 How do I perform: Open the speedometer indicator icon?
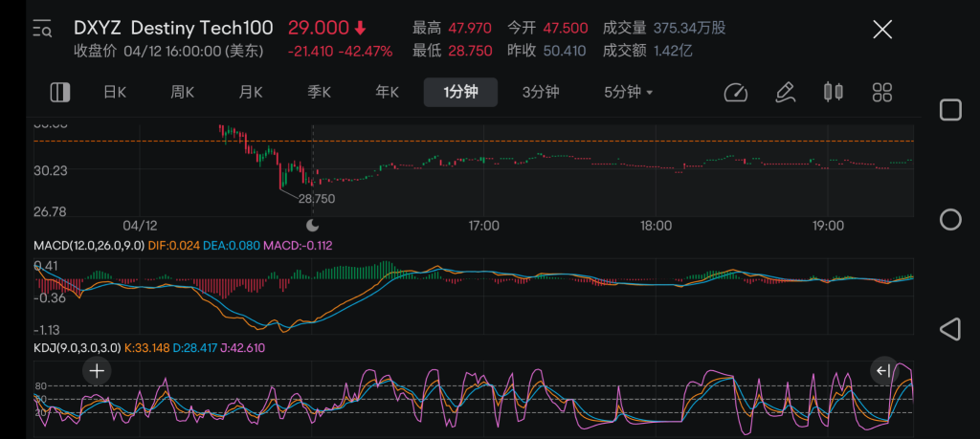tap(736, 93)
